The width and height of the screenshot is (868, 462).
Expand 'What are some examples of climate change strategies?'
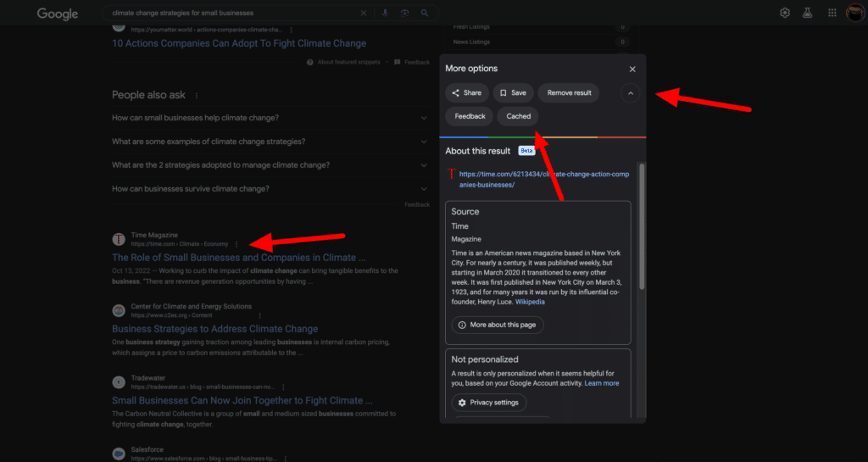[270, 142]
